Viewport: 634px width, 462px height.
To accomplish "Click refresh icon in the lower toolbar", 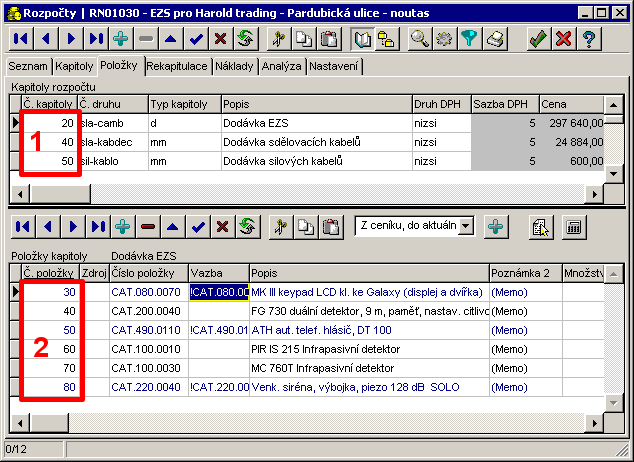I will [x=245, y=226].
